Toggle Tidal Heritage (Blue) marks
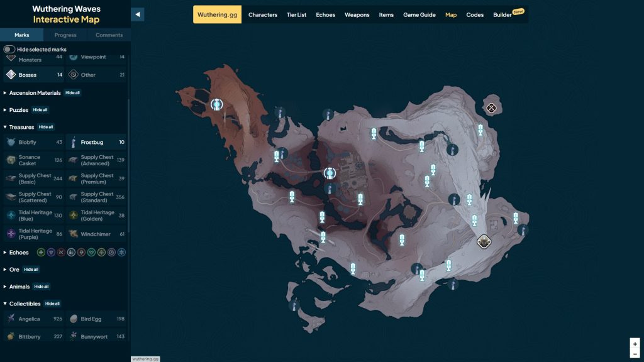Screen dimensions: 644x362 [x=34, y=216]
